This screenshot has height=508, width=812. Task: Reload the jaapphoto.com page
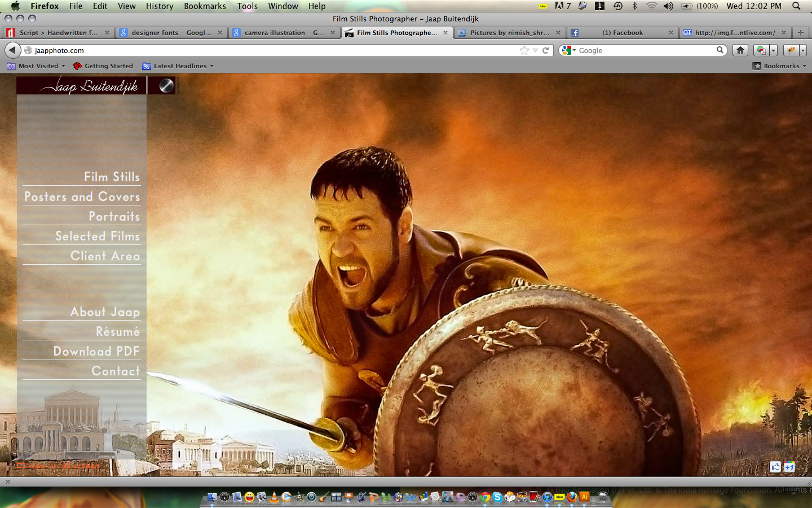[545, 50]
